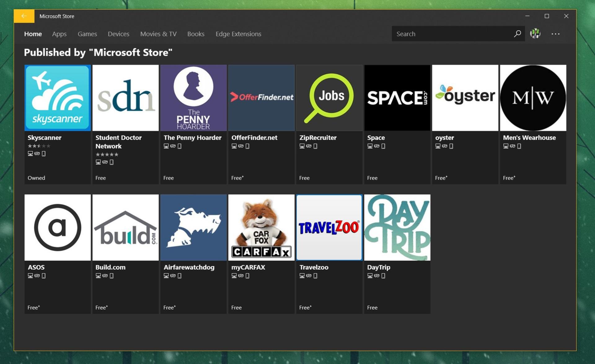Open the Student Doctor Network sdn icon

126,98
